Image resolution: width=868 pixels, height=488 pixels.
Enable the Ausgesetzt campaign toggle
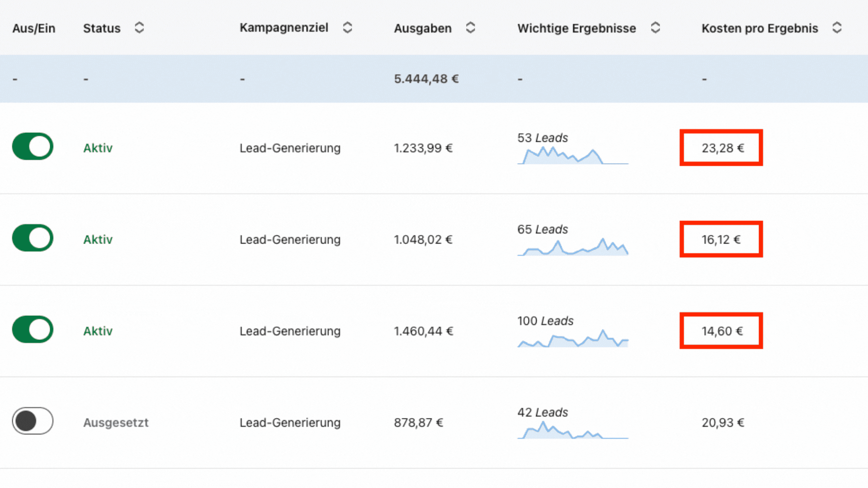pyautogui.click(x=33, y=421)
